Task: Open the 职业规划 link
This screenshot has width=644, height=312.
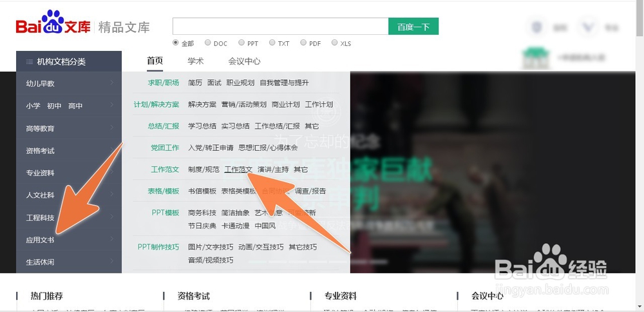Action: tap(240, 83)
